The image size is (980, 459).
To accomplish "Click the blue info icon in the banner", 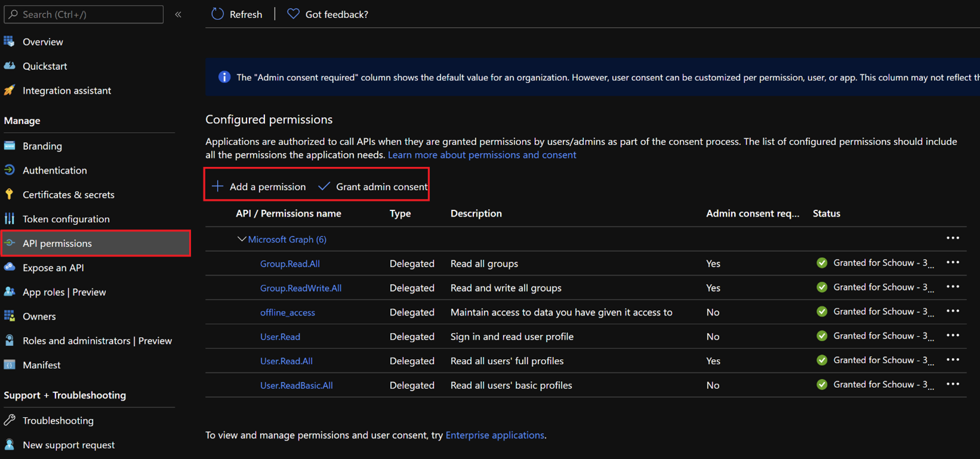I will point(224,77).
